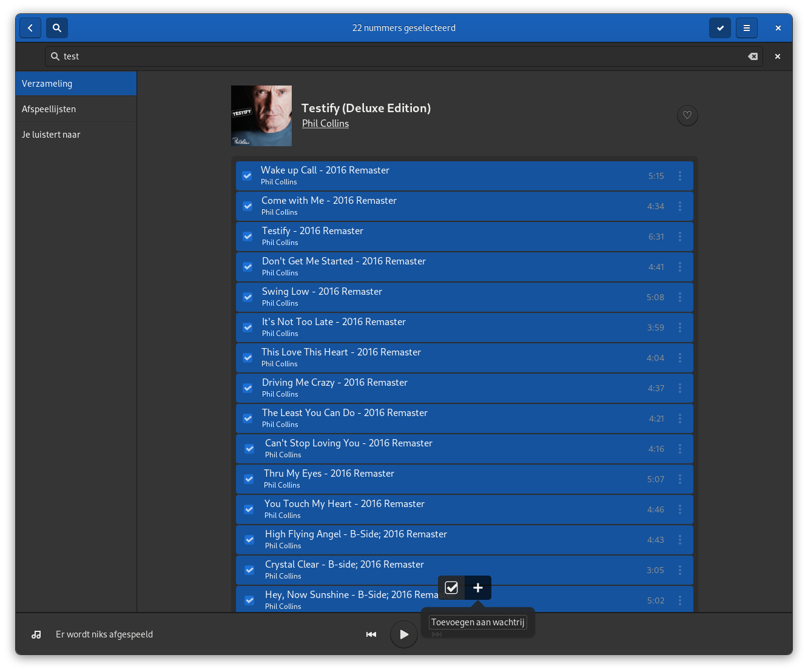Viewport: 808px width, 672px height.
Task: Toggle High Flying Angel checkbox
Action: point(249,540)
